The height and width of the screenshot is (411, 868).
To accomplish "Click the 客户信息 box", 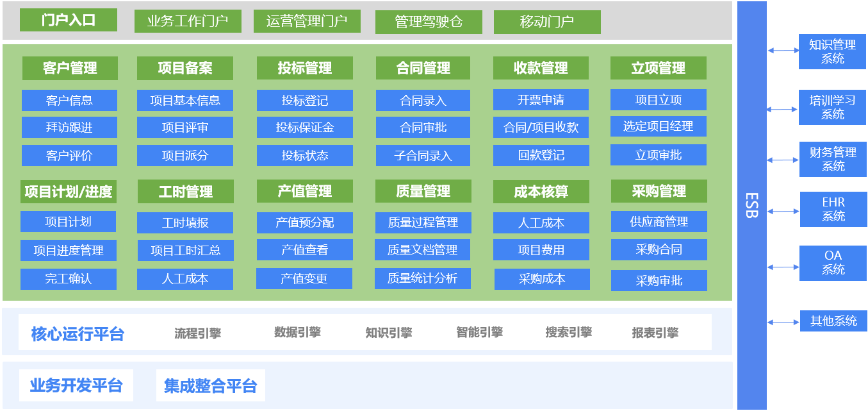I will point(69,99).
